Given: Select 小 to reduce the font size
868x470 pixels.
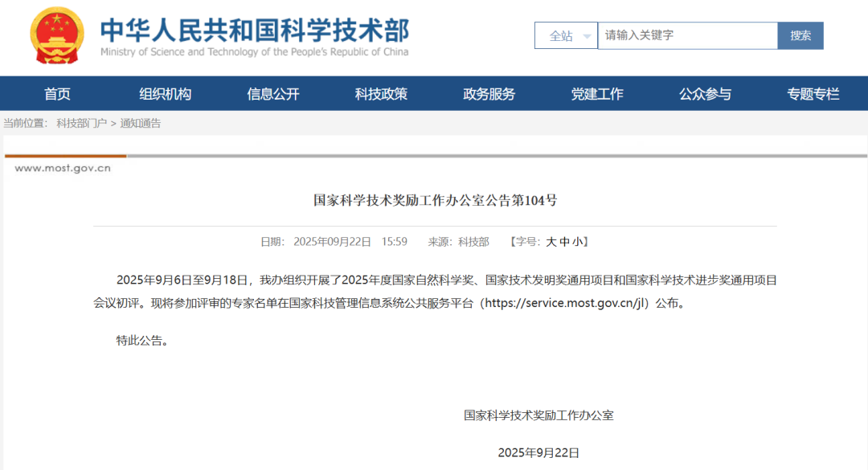Looking at the screenshot, I should coord(576,241).
